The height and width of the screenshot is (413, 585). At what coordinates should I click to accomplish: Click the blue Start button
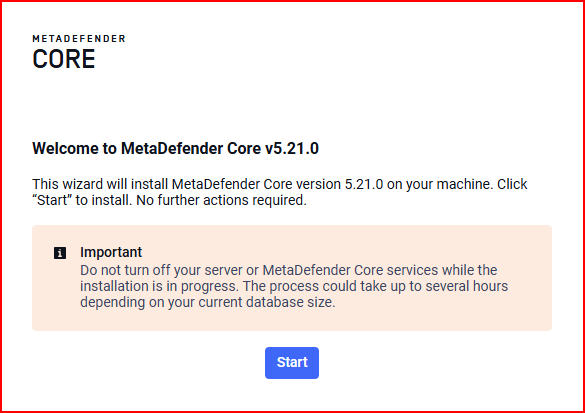point(292,363)
